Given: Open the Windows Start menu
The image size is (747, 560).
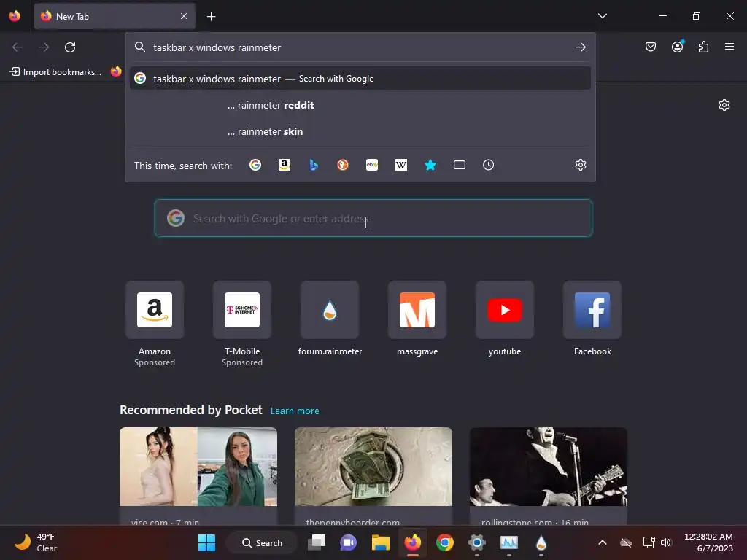Looking at the screenshot, I should 206,542.
